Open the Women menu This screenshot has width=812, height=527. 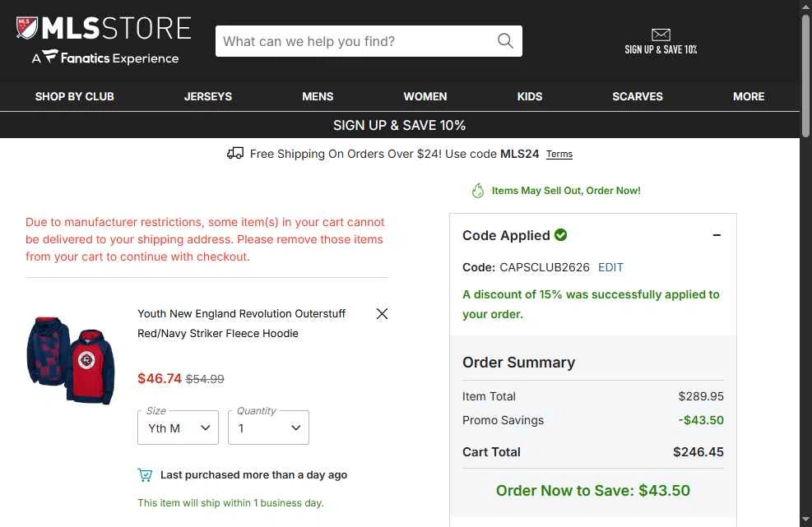click(425, 96)
